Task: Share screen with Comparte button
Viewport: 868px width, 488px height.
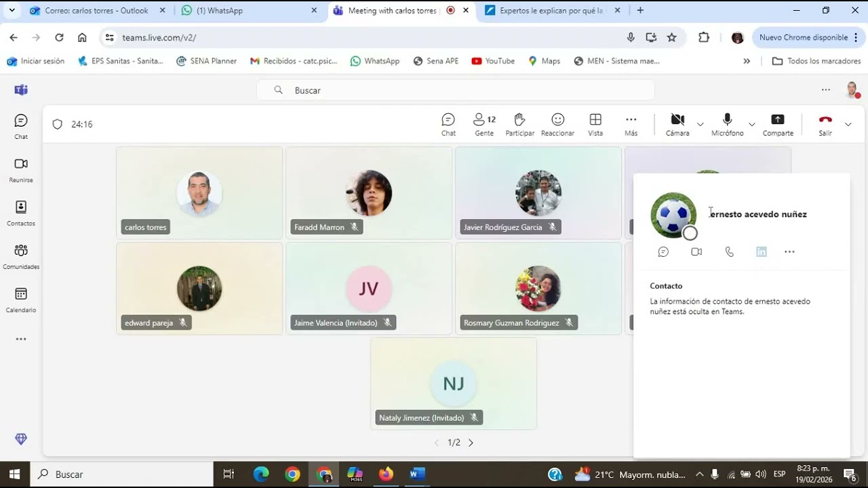Action: (778, 125)
